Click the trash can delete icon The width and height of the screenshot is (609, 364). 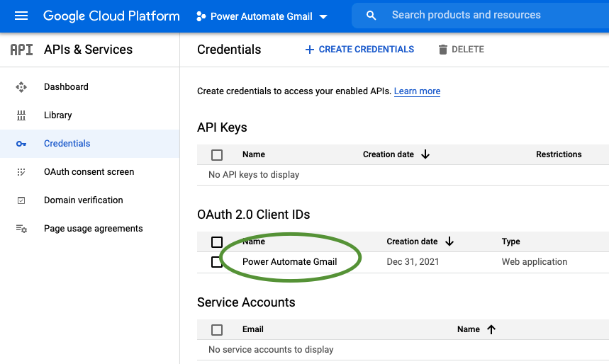pos(443,50)
